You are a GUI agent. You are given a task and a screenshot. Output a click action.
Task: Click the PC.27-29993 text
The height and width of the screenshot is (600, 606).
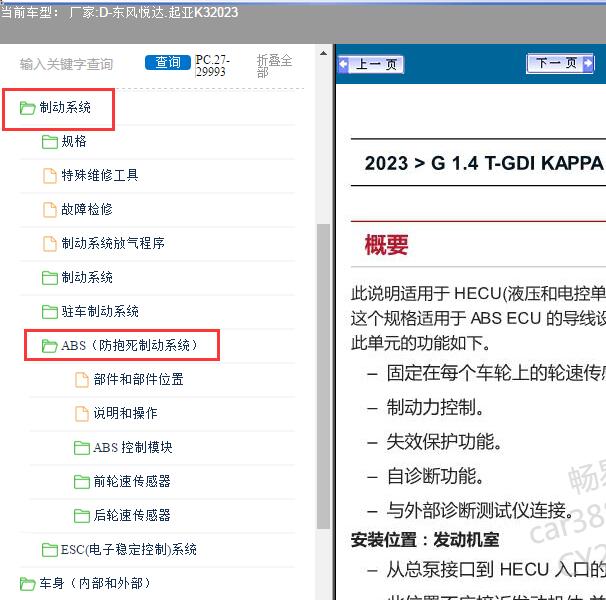coord(212,66)
